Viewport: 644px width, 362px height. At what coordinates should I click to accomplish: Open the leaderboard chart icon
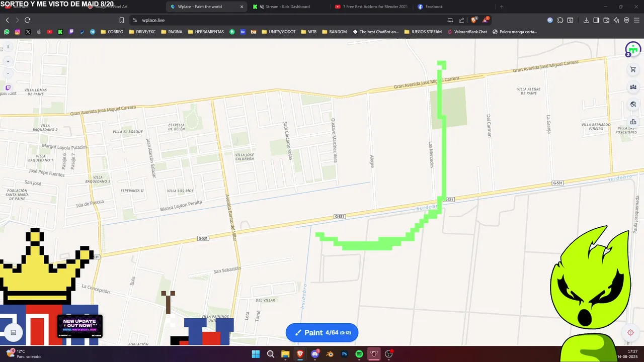point(633,122)
